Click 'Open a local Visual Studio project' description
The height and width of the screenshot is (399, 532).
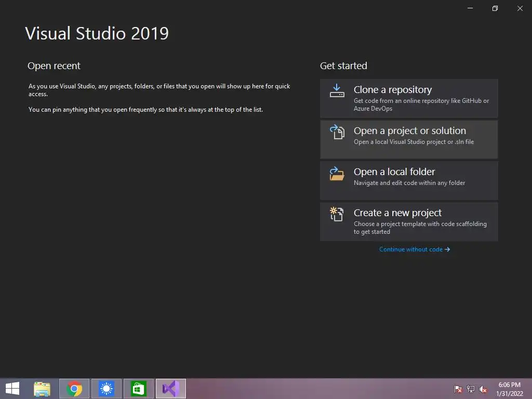click(414, 142)
